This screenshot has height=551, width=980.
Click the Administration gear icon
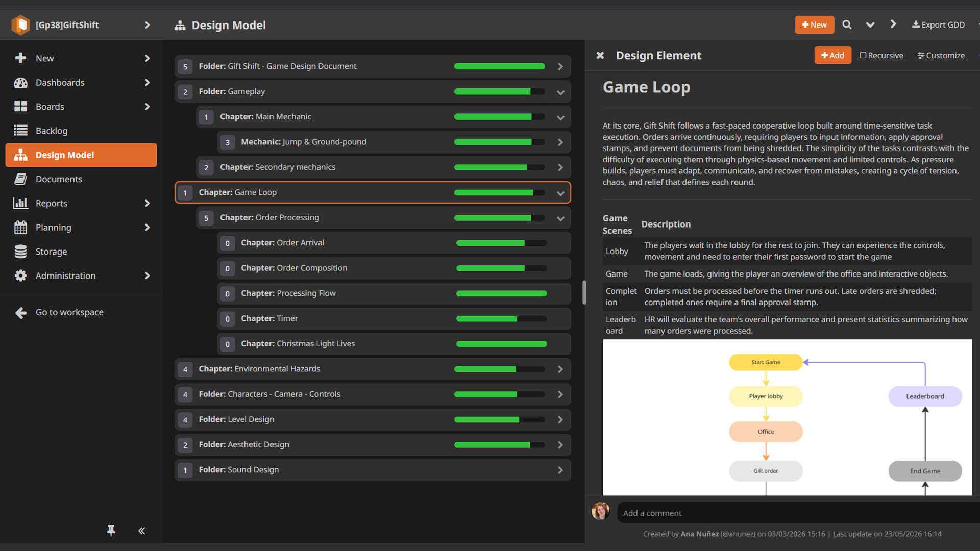(20, 275)
